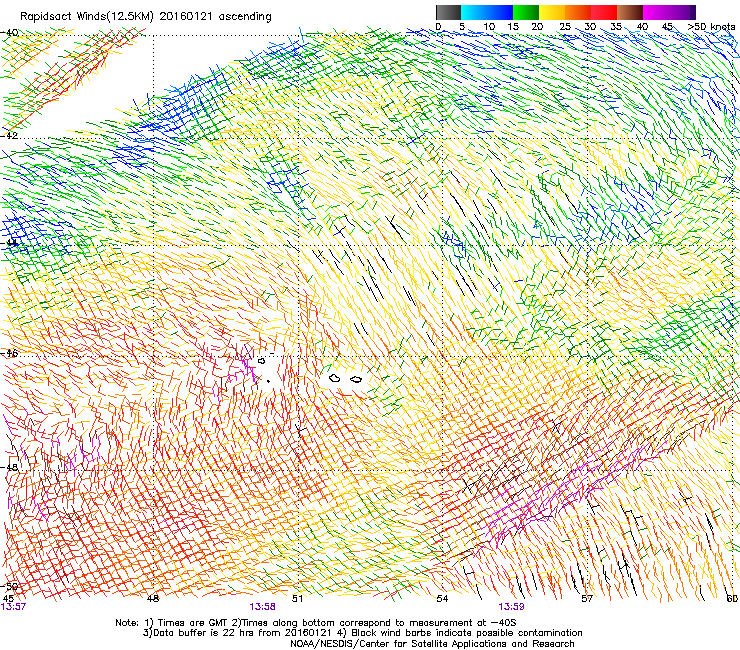Click the '-50' latitude label
The image size is (740, 650).
click(x=10, y=586)
